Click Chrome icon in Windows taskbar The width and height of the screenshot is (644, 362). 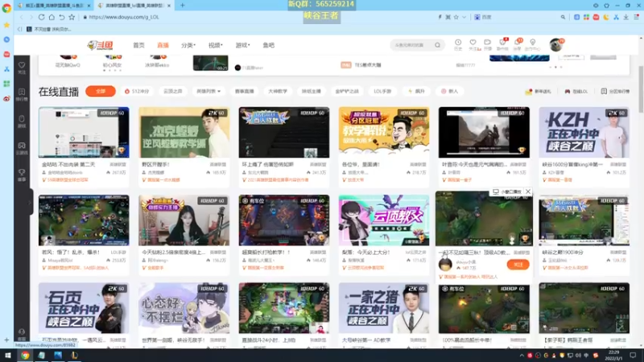[x=25, y=356]
